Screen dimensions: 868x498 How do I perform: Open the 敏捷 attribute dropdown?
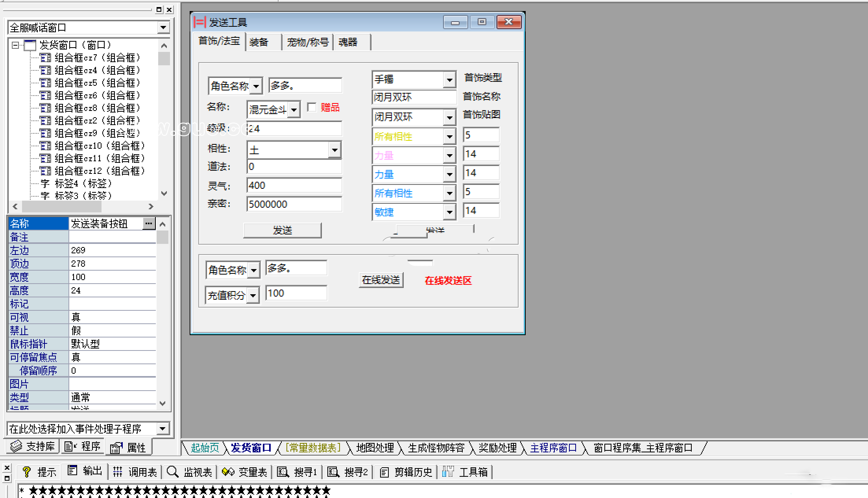coord(449,212)
